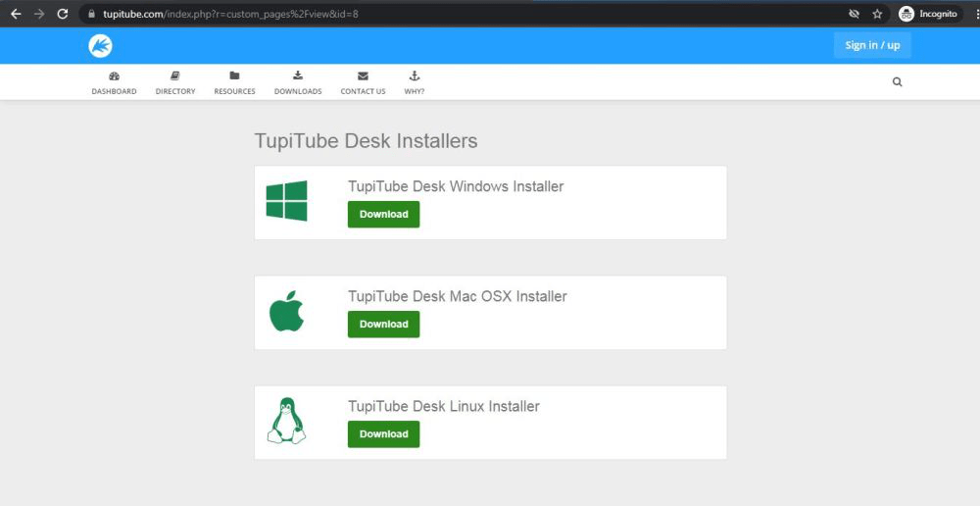The height and width of the screenshot is (506, 980).
Task: Open the Dashboard menu label
Action: pos(114,91)
